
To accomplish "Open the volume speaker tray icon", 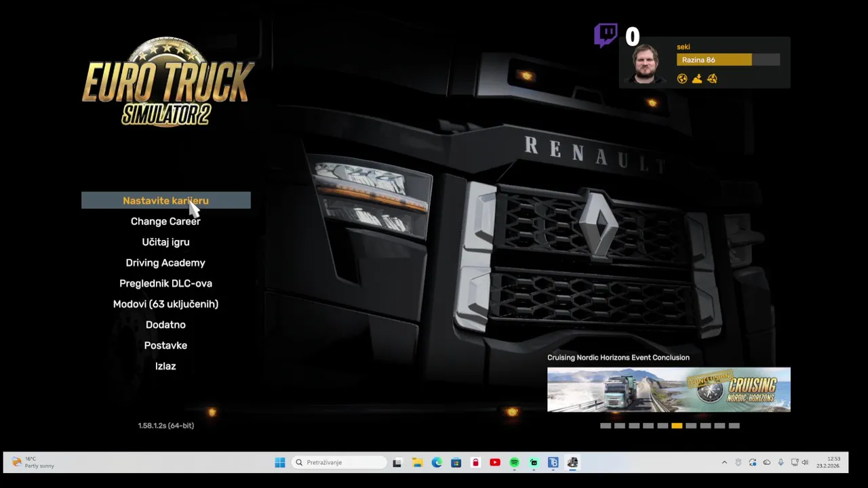I will [805, 462].
